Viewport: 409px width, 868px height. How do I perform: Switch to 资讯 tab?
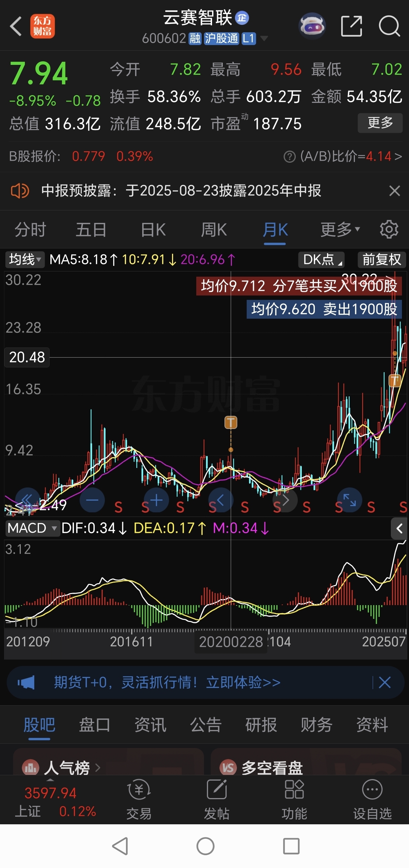coord(150,724)
